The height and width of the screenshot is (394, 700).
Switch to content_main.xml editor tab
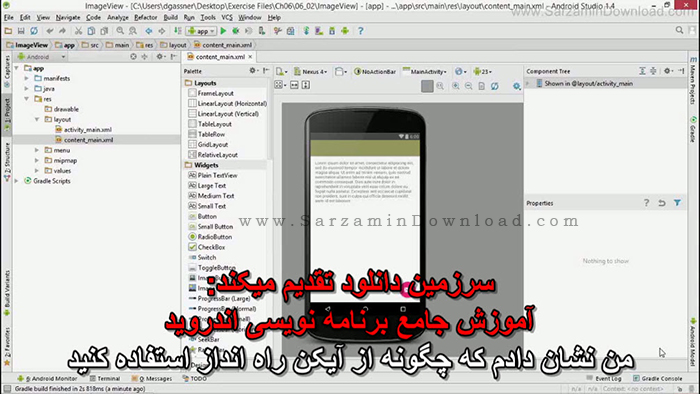point(220,57)
